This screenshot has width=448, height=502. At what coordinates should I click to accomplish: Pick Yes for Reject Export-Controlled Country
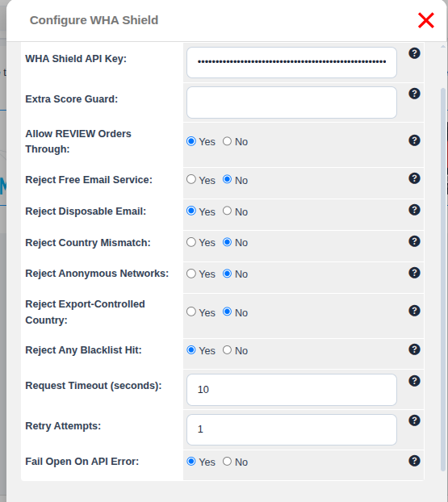[191, 312]
